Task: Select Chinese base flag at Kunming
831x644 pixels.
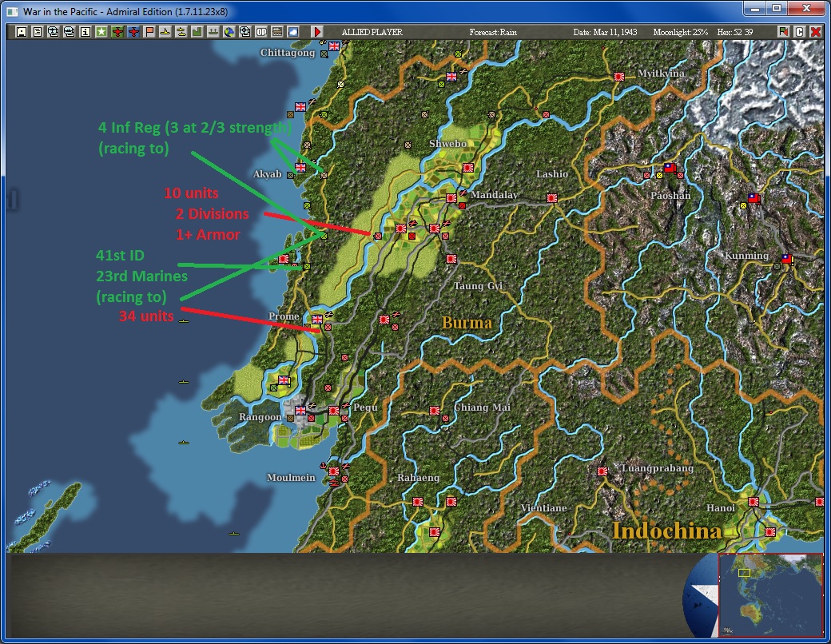Action: (787, 259)
